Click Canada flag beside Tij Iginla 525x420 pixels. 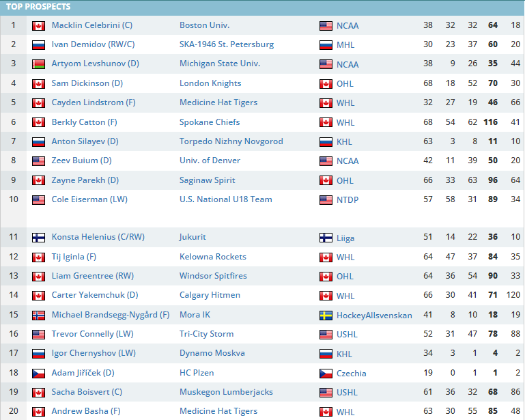click(38, 257)
